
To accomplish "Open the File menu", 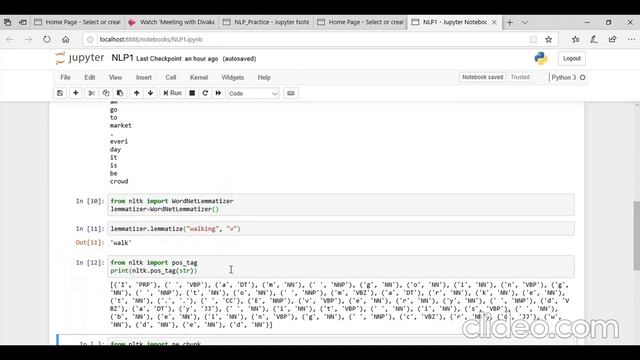I will pyautogui.click(x=65, y=77).
